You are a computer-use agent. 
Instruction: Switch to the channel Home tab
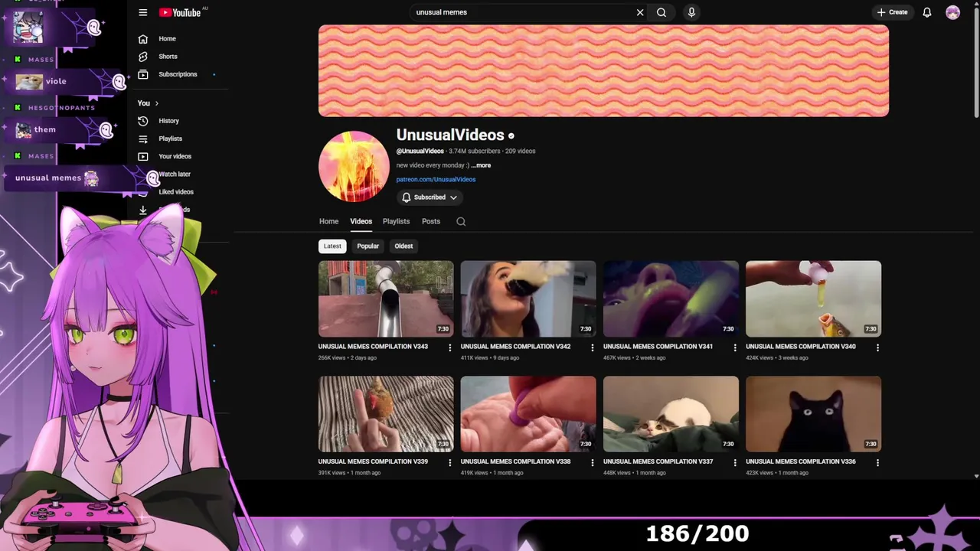[328, 221]
